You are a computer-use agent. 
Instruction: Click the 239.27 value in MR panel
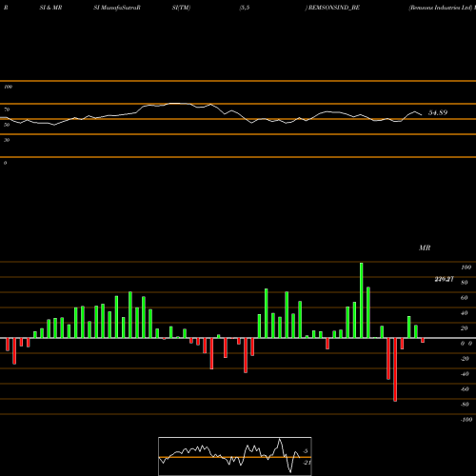click(x=444, y=279)
